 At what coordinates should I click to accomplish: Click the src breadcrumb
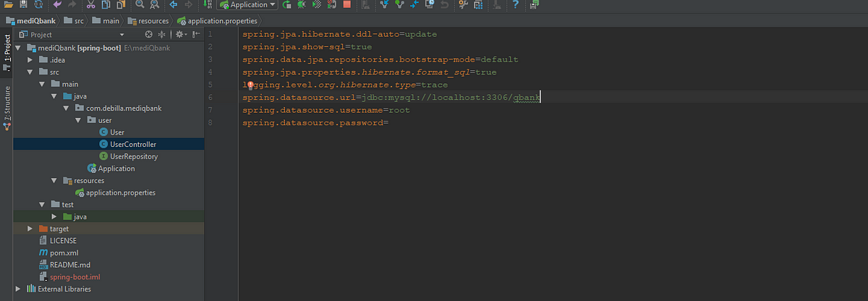74,21
